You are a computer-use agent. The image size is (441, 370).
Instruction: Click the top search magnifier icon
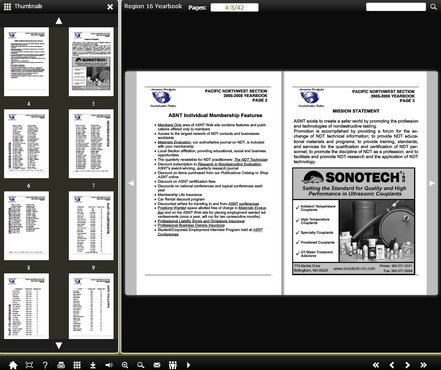pyautogui.click(x=433, y=7)
